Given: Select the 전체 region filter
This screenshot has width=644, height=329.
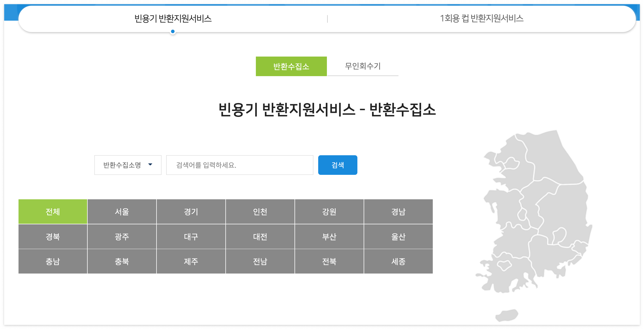Looking at the screenshot, I should pyautogui.click(x=53, y=212).
